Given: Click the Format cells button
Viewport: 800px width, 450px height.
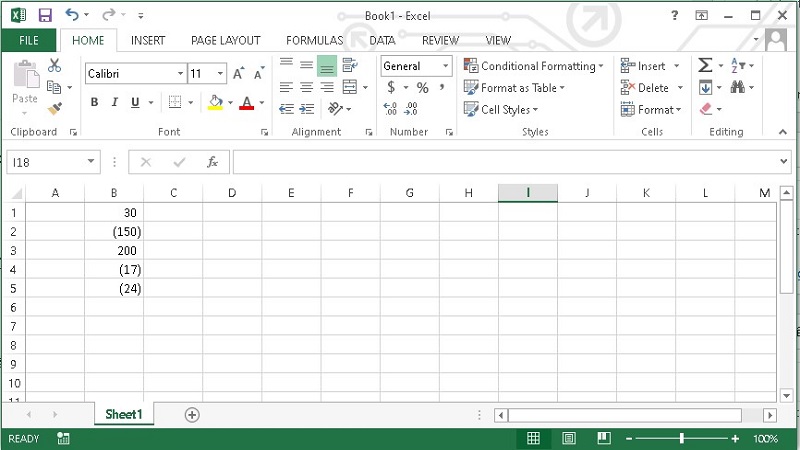Looking at the screenshot, I should click(651, 109).
